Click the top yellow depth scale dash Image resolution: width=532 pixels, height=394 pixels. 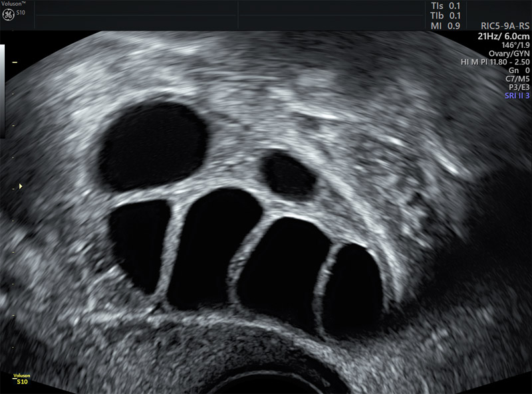[x=15, y=62]
